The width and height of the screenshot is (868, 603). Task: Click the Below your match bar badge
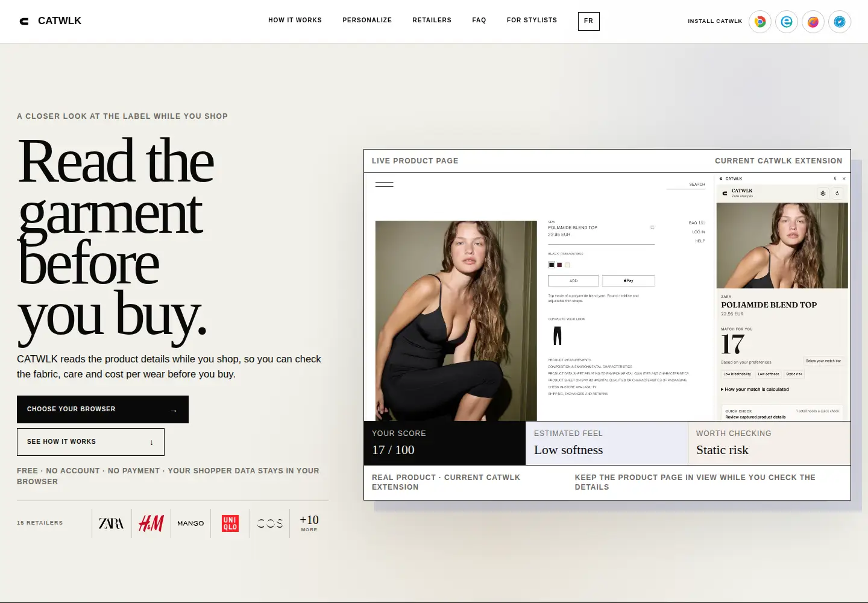click(823, 361)
